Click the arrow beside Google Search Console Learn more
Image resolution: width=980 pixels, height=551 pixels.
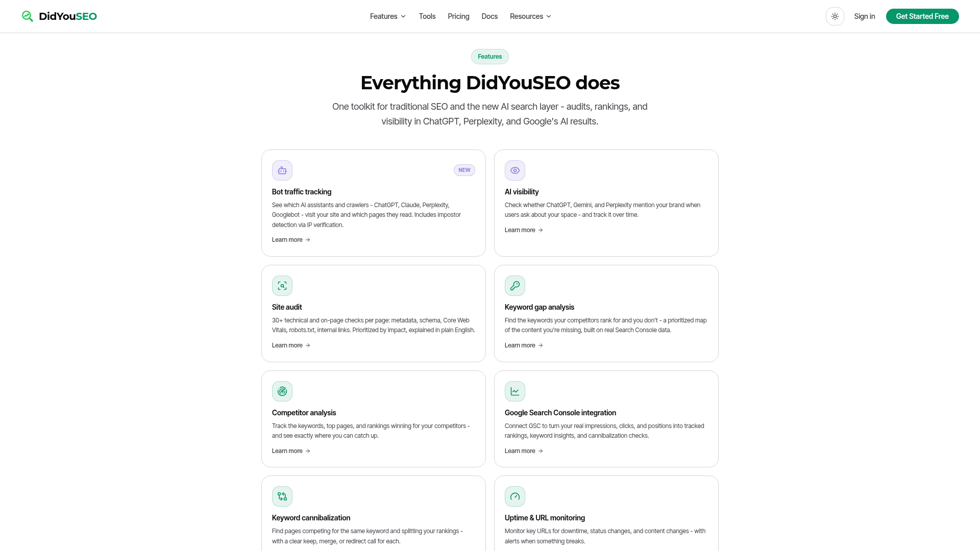pos(541,451)
